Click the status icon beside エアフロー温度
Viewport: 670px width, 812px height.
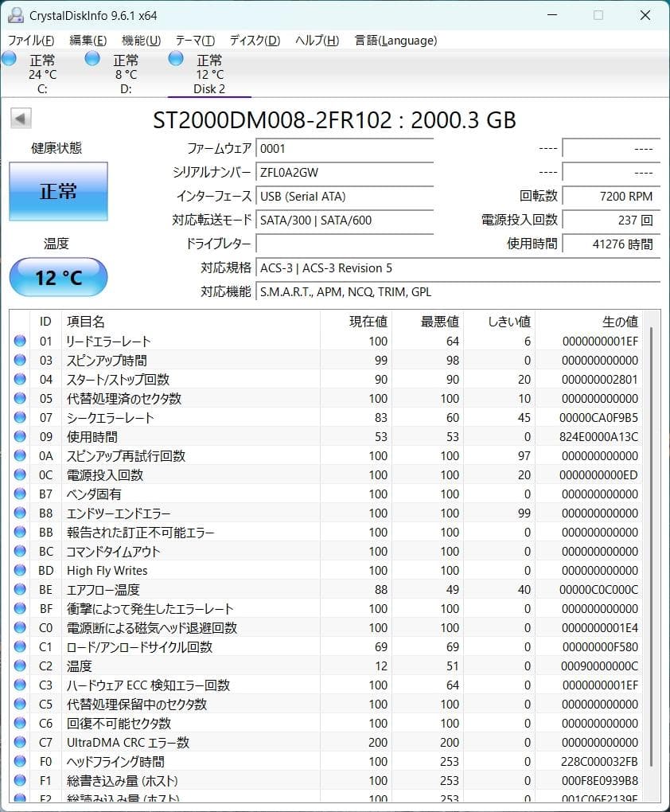[21, 590]
